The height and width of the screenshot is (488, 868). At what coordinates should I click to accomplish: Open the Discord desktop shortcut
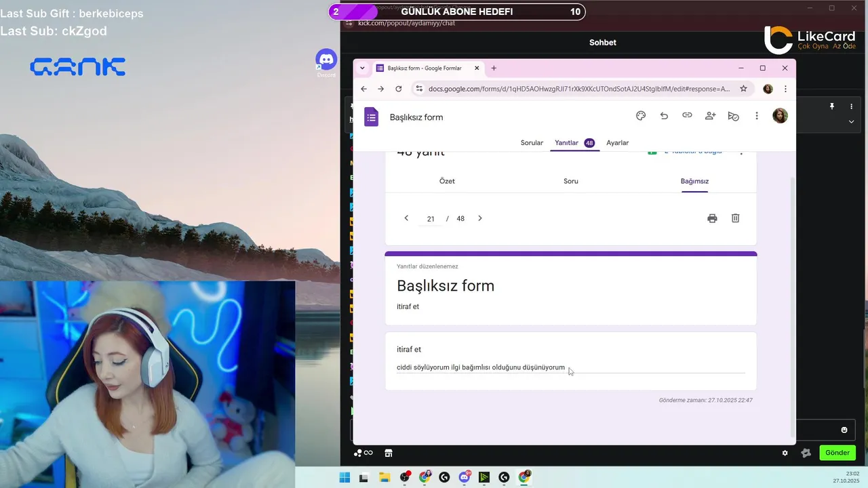[326, 62]
